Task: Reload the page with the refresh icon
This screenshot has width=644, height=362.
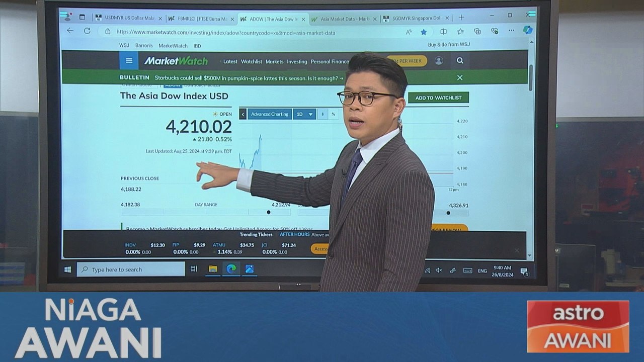Action: (x=87, y=31)
